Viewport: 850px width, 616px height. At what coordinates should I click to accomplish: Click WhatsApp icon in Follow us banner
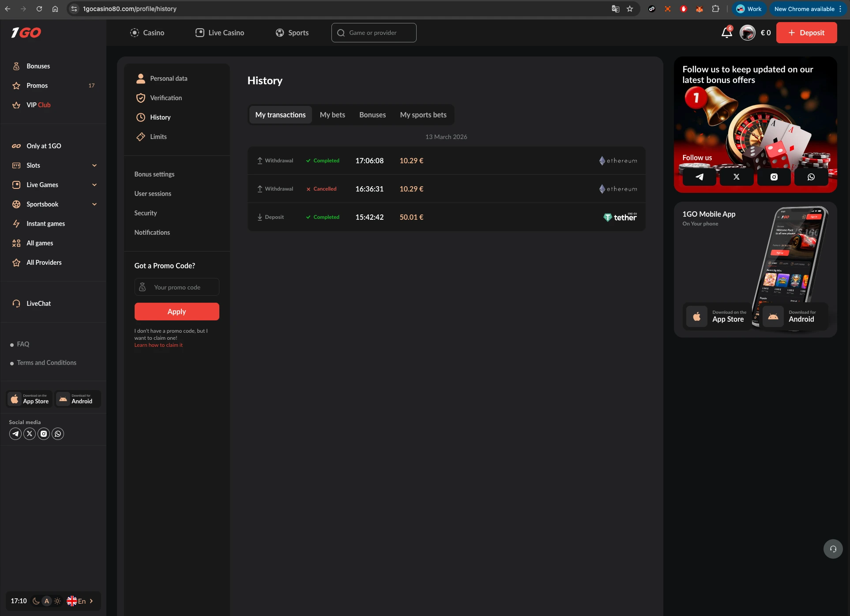click(x=811, y=177)
